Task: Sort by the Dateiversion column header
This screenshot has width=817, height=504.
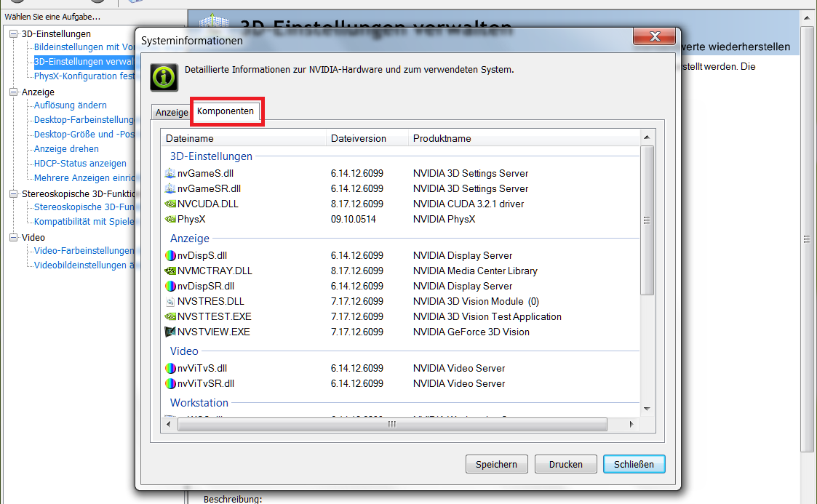Action: (x=367, y=138)
